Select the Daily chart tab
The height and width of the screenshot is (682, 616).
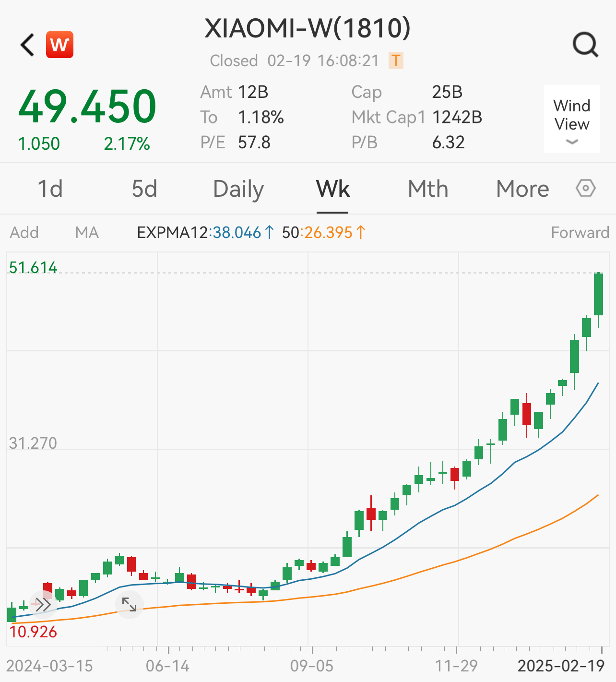tap(238, 189)
